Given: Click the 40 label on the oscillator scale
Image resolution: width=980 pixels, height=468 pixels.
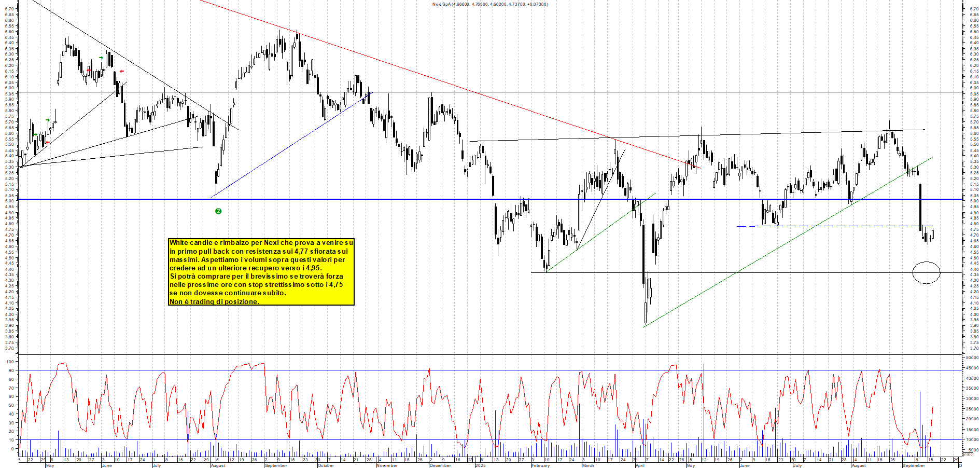Looking at the screenshot, I should pyautogui.click(x=11, y=415).
